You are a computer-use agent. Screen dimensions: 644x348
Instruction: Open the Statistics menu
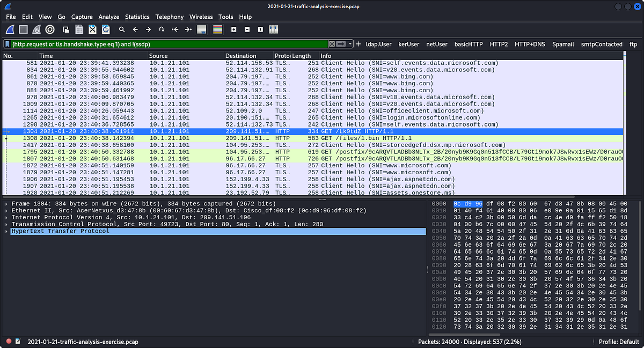point(137,17)
